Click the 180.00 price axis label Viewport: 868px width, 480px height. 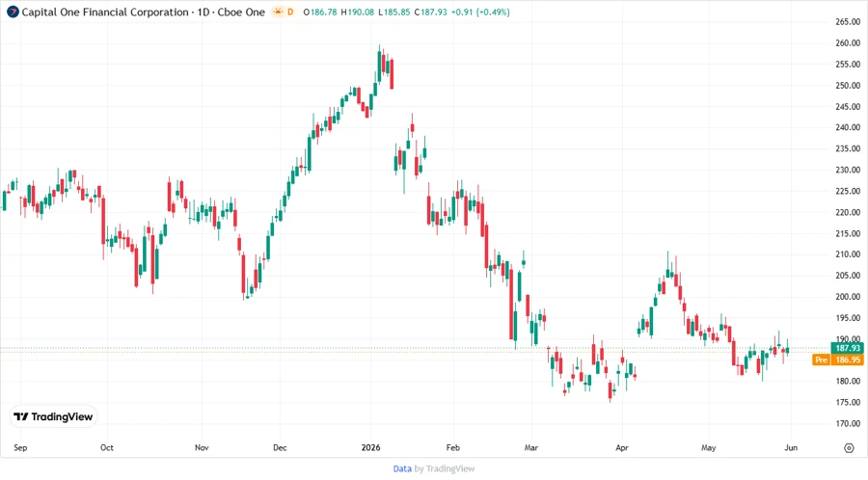(x=848, y=381)
